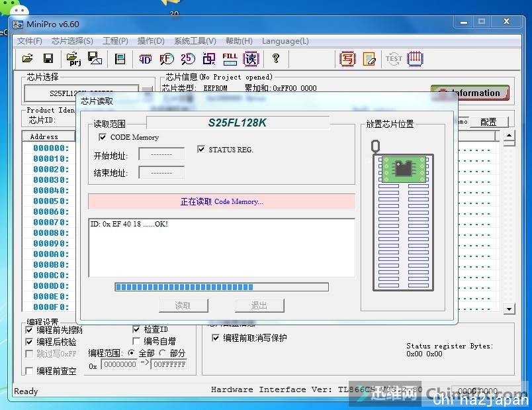Click the hex view scroll up arrow
The height and width of the screenshot is (410, 532).
509,136
